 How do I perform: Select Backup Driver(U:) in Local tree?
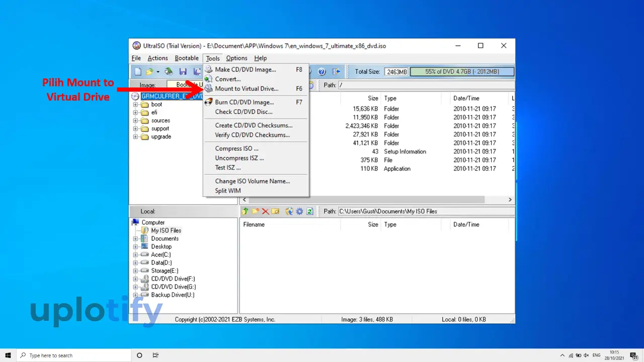click(x=173, y=295)
